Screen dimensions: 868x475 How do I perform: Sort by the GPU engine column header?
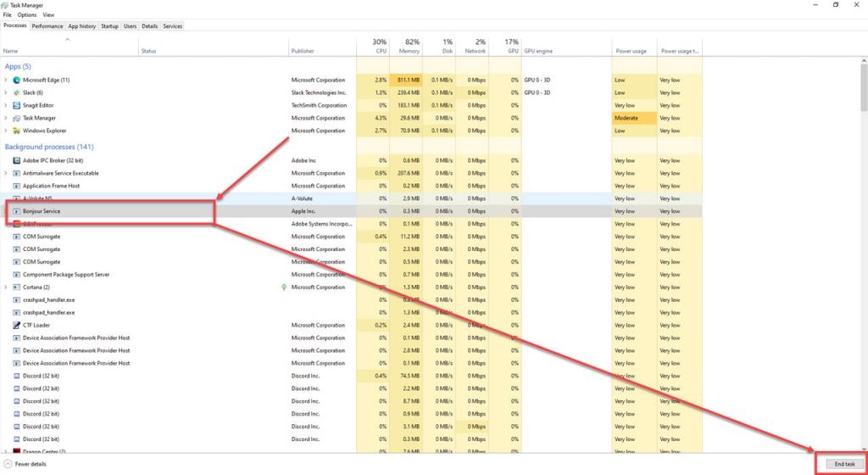[x=567, y=47]
